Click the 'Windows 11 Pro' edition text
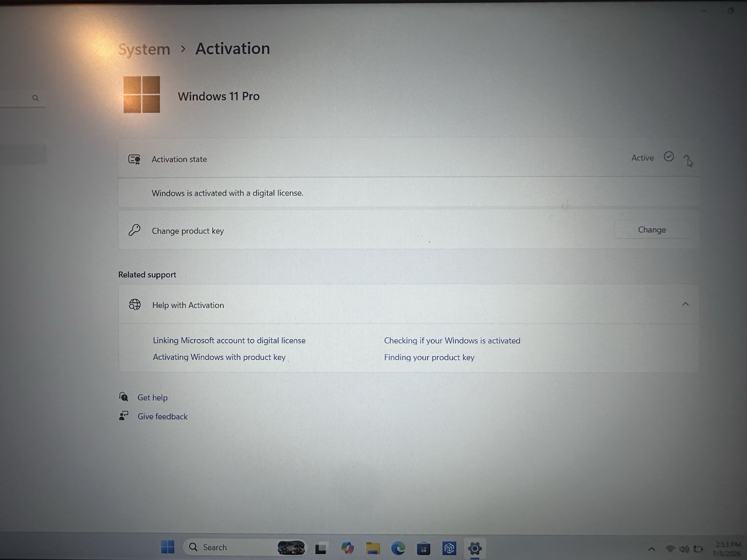Viewport: 747px width, 560px height. (218, 96)
